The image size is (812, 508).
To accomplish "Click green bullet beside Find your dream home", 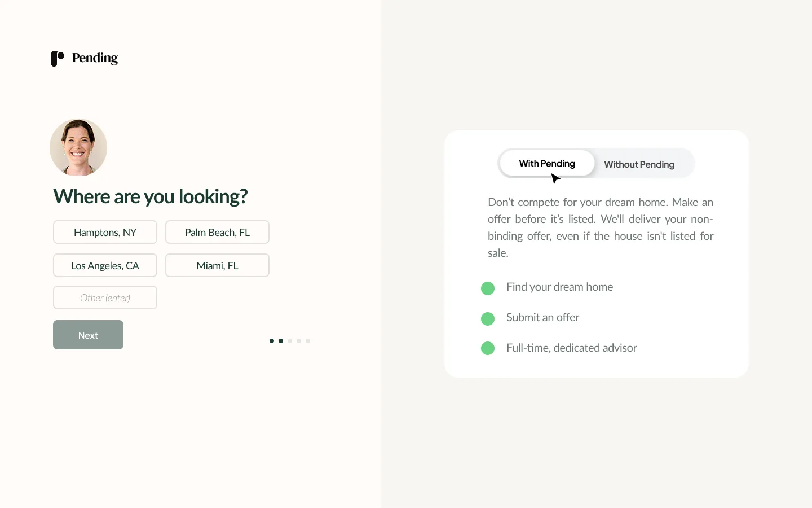I will click(488, 288).
